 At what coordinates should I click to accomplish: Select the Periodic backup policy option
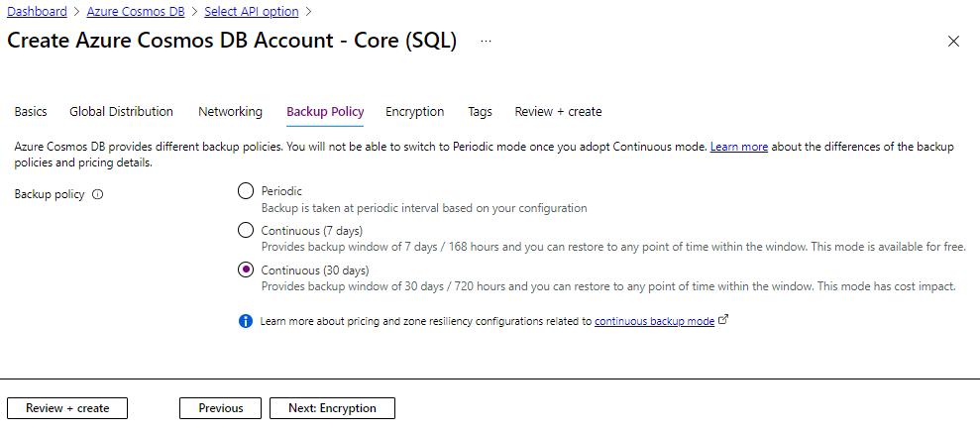[246, 191]
